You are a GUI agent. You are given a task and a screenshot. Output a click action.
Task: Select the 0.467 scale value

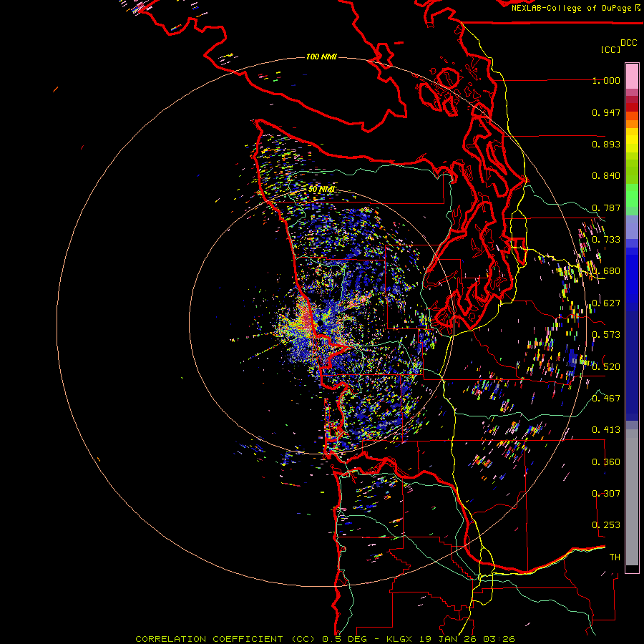(606, 399)
